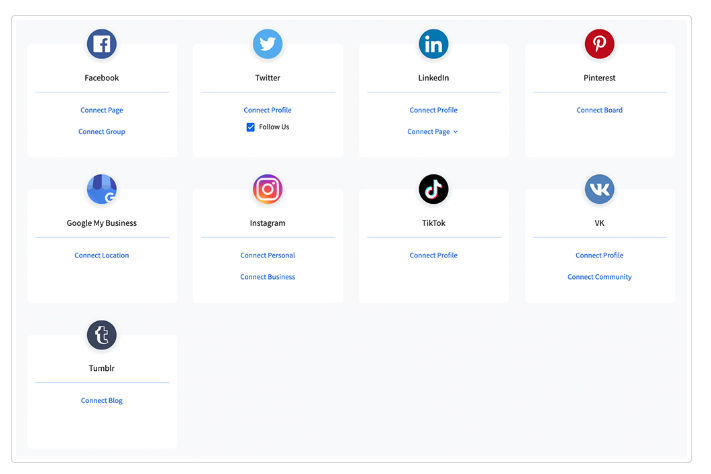Click the VK logo icon
Image resolution: width=711 pixels, height=474 pixels.
click(x=599, y=189)
